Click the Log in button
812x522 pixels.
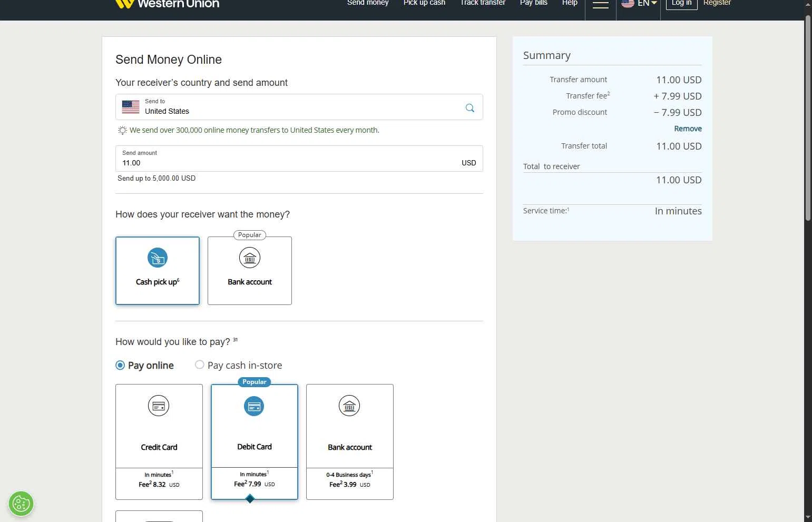pos(681,4)
